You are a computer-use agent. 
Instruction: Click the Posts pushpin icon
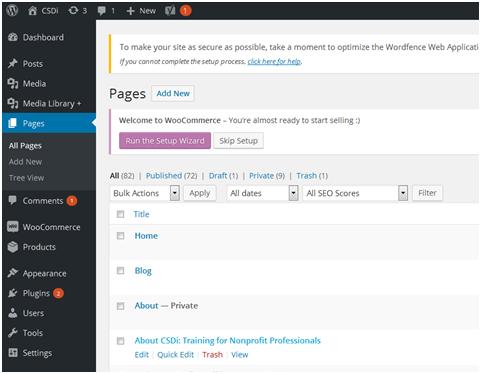point(13,63)
